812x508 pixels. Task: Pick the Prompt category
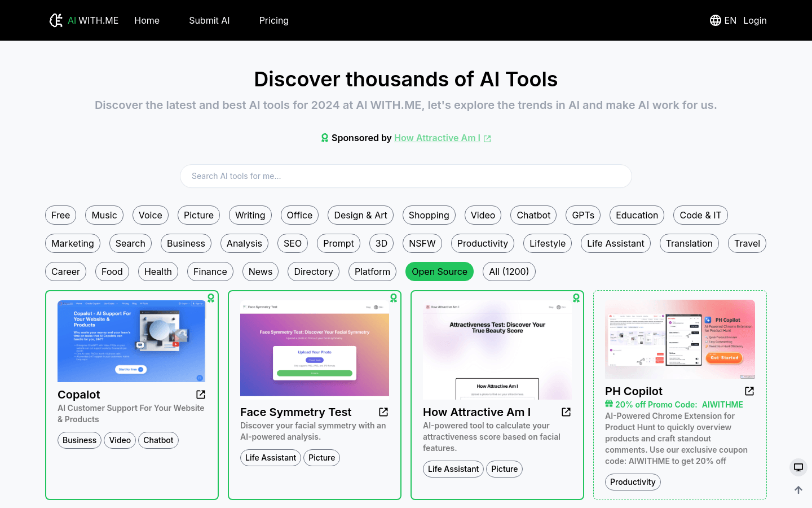tap(339, 243)
